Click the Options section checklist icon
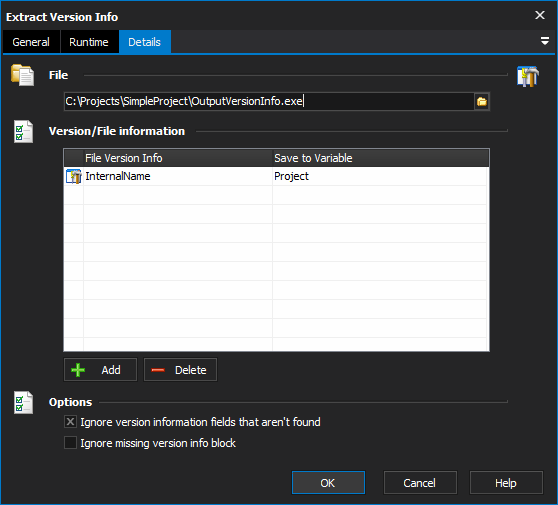558x505 pixels. point(23,403)
